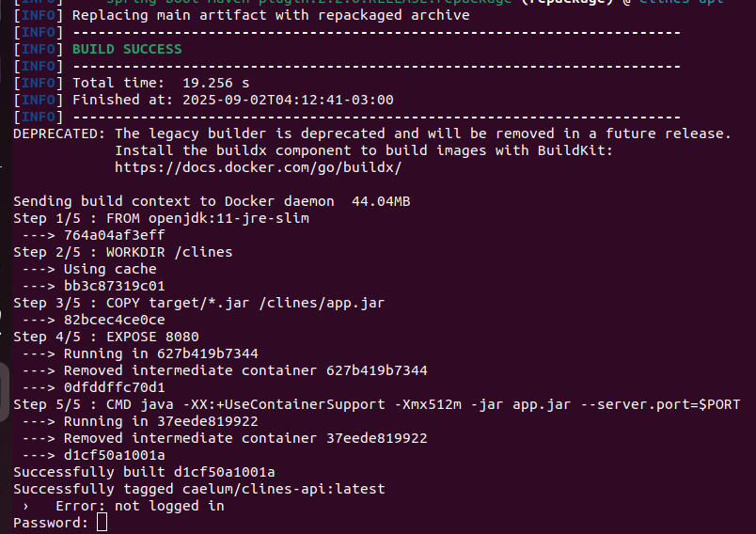Click 'Replacing main artifact with repackaged archive' line
This screenshot has width=756, height=534.
(271, 15)
